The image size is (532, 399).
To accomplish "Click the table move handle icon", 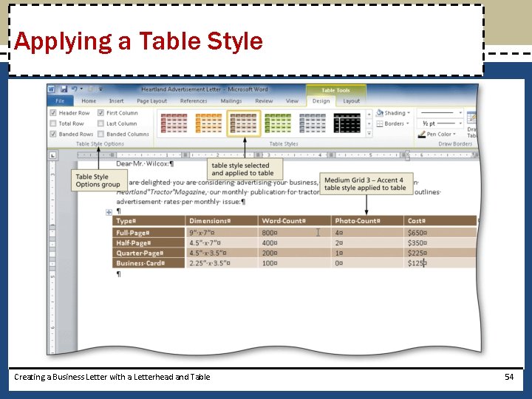I will [x=109, y=212].
